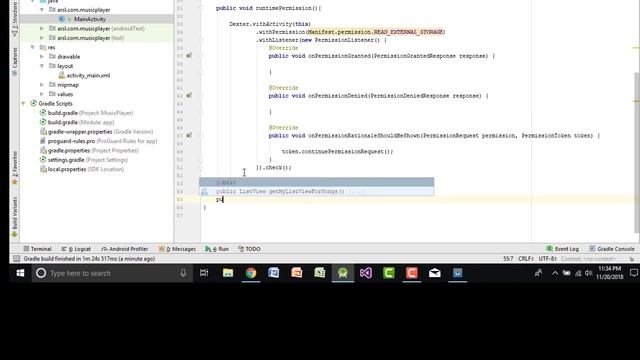The width and height of the screenshot is (640, 360).
Task: Open the Windows Start menu
Action: click(20, 273)
